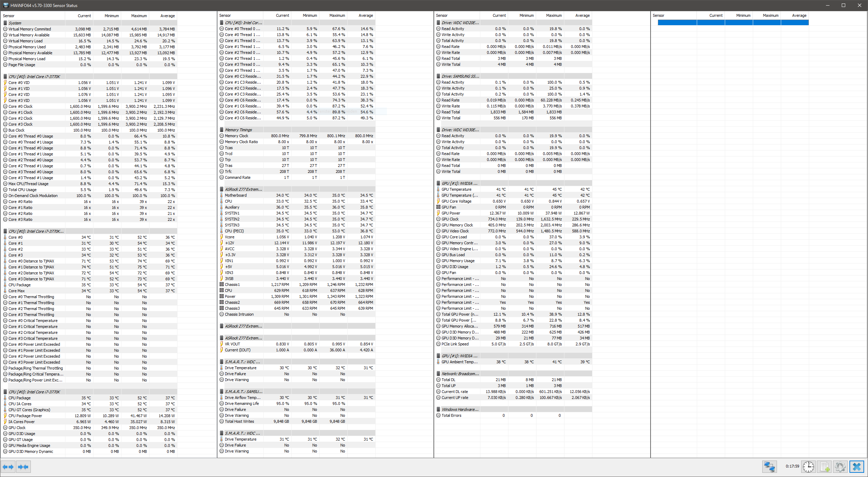Click the second panel's Average column header

tap(365, 15)
